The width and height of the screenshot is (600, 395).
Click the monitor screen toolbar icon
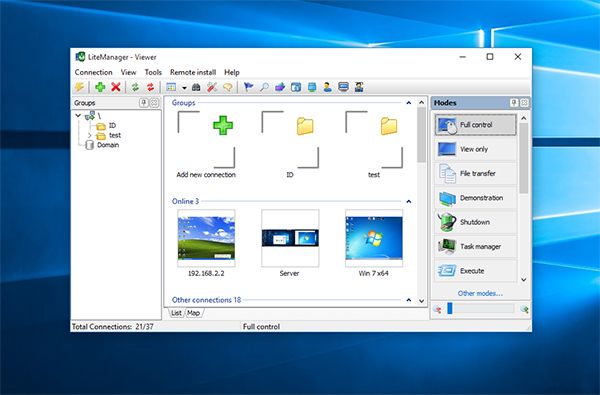coord(343,87)
